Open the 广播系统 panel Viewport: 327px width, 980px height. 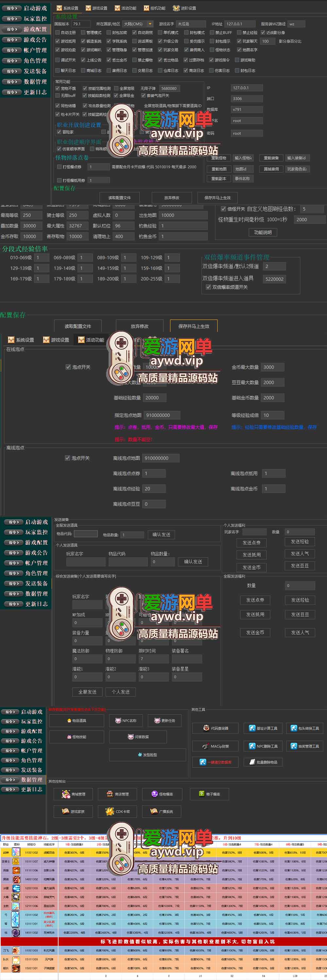coord(162,811)
